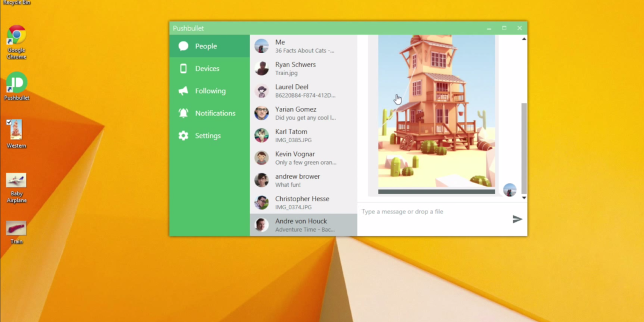Click Yarian Gomez's avatar
Image resolution: width=644 pixels, height=322 pixels.
[x=261, y=113]
